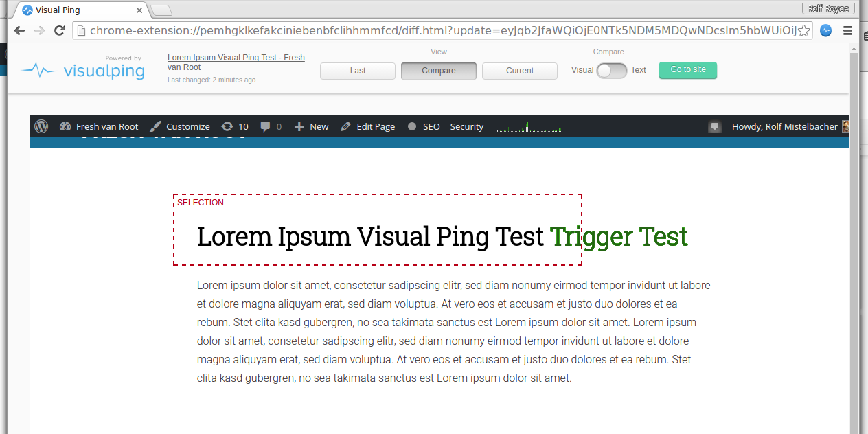Open the Fresh van Root dashboard icon
The height and width of the screenshot is (434, 868).
pyautogui.click(x=66, y=126)
